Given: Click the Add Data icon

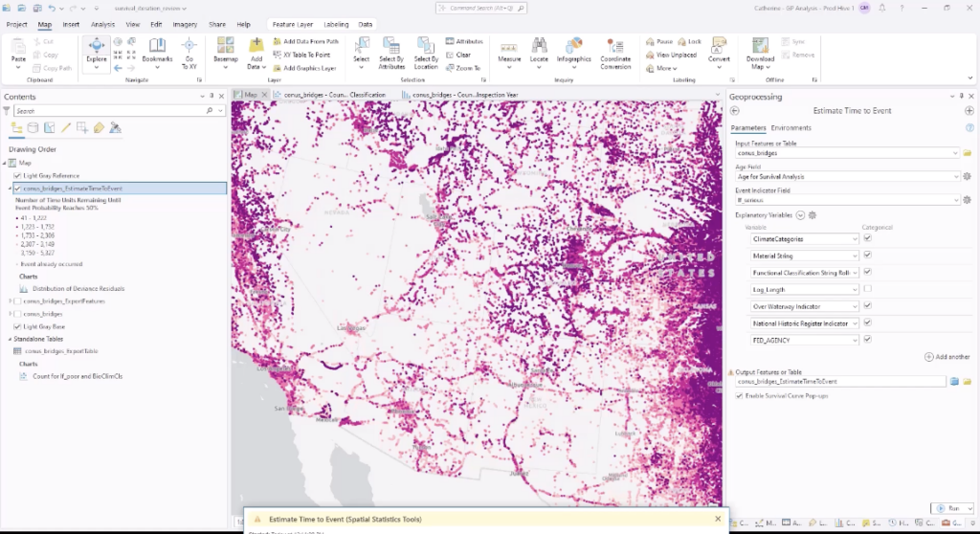Looking at the screenshot, I should pos(256,46).
